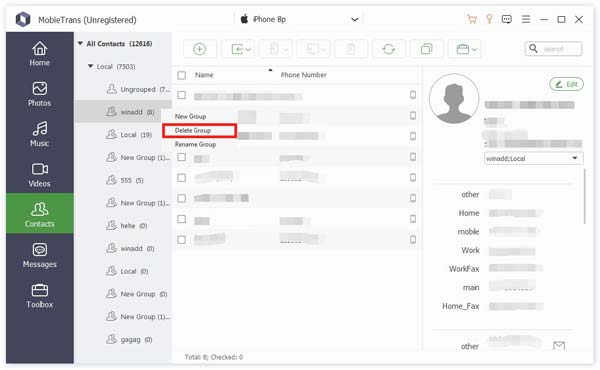This screenshot has height=370, width=600.
Task: Click the MobieTrans app logo
Action: click(x=23, y=19)
